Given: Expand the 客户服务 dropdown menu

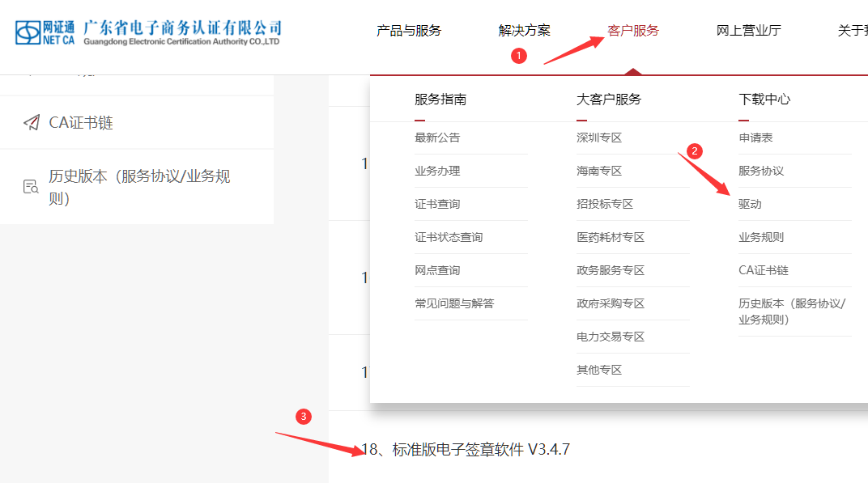Looking at the screenshot, I should pyautogui.click(x=633, y=31).
